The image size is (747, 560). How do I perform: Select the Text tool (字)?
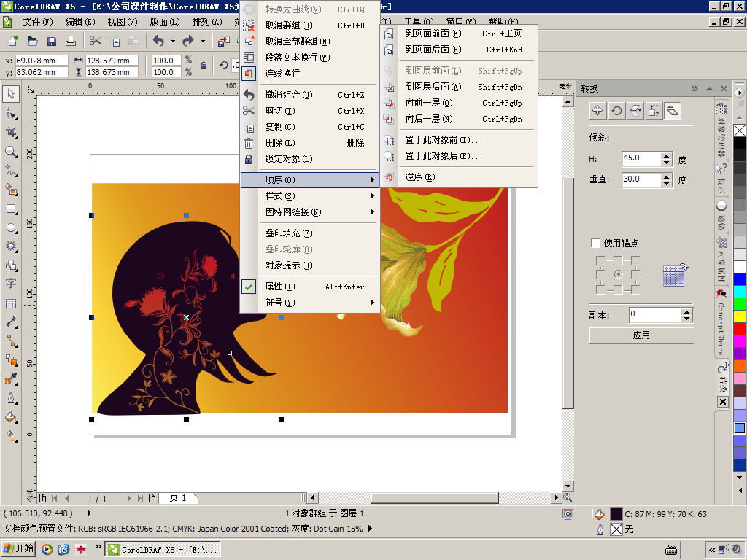pos(11,284)
